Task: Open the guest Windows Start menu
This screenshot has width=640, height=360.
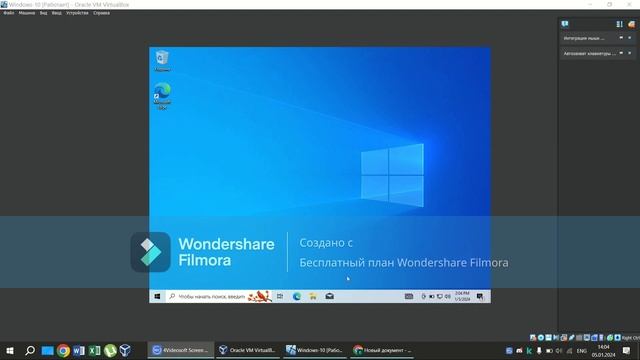Action: pyautogui.click(x=157, y=296)
